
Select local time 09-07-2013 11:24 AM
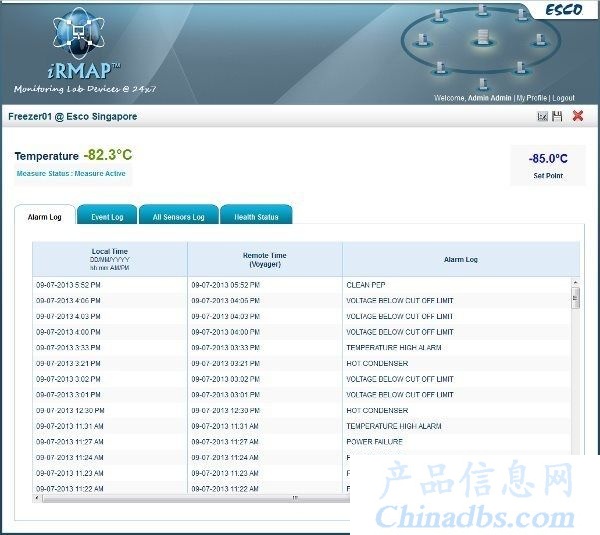70,458
